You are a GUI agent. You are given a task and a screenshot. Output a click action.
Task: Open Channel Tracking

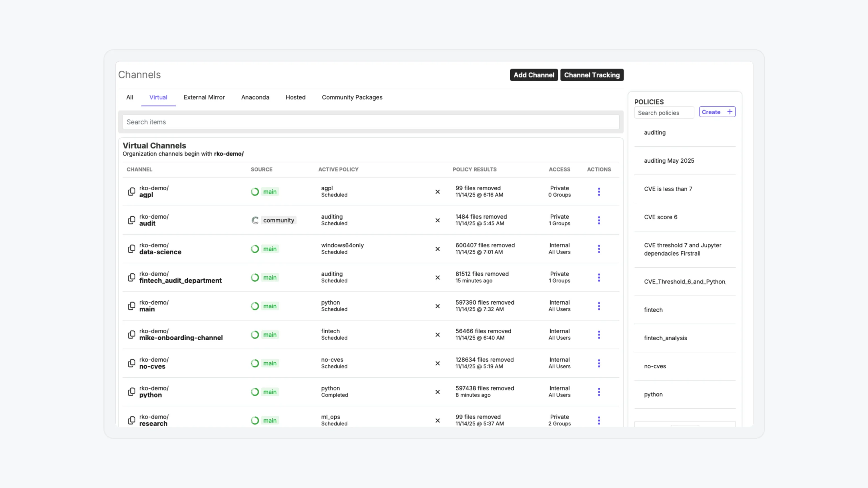pyautogui.click(x=592, y=75)
